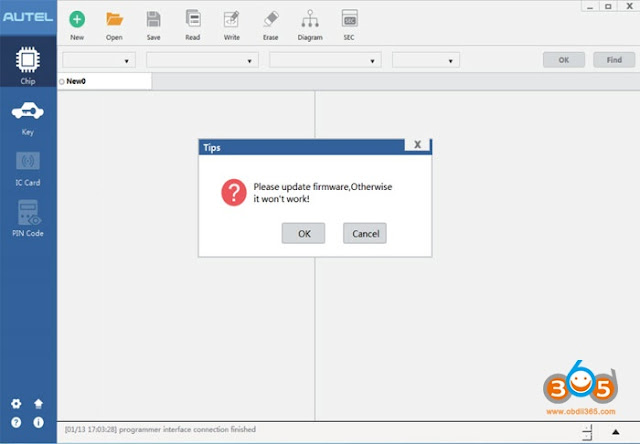Show info with the sidebar info icon
This screenshot has width=640, height=444.
point(38,422)
